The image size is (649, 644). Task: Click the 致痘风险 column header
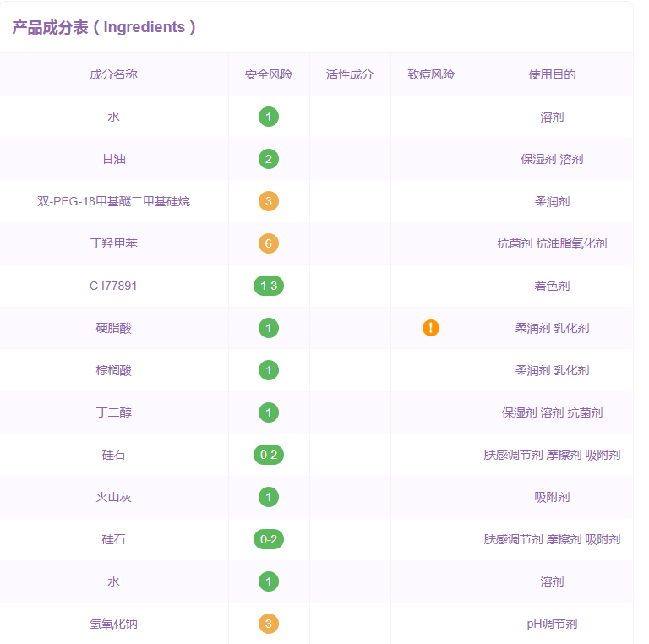click(x=431, y=74)
